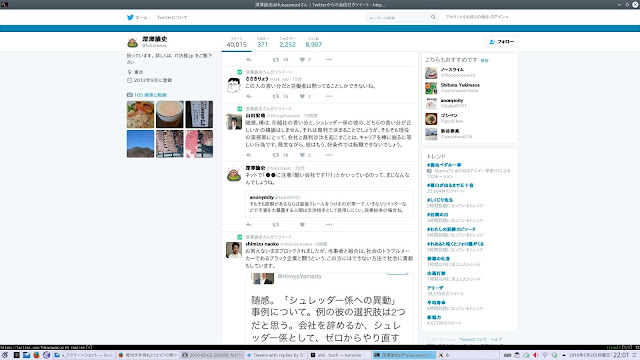Select the tweets count tab 40,015

point(237,42)
